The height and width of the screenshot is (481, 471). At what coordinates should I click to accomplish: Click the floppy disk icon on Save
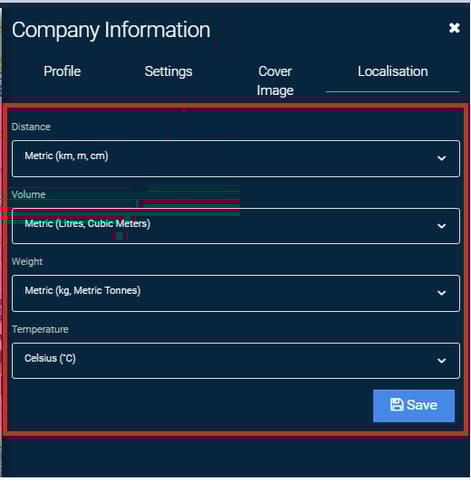[x=397, y=405]
